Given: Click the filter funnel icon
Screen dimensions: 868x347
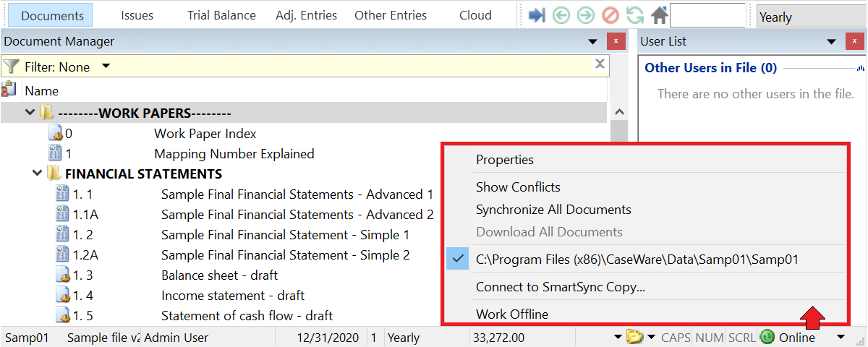Looking at the screenshot, I should pos(11,67).
